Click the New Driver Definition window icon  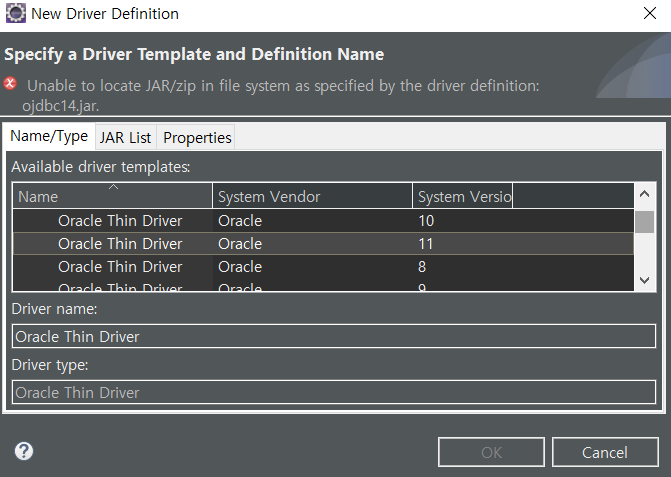click(x=16, y=13)
